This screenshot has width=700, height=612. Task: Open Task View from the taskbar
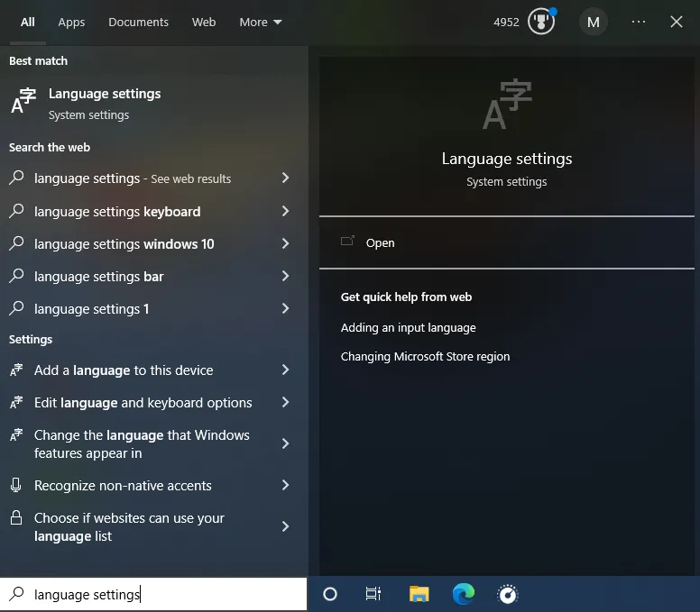tap(373, 594)
